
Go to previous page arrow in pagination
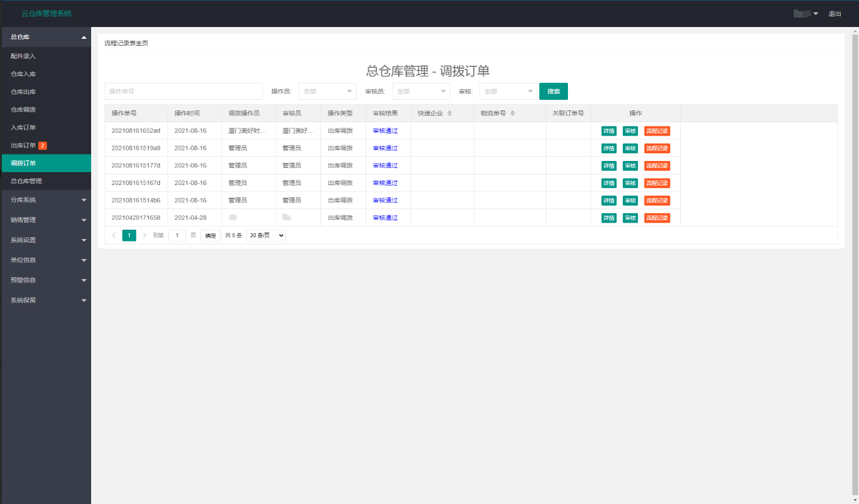[x=114, y=236]
